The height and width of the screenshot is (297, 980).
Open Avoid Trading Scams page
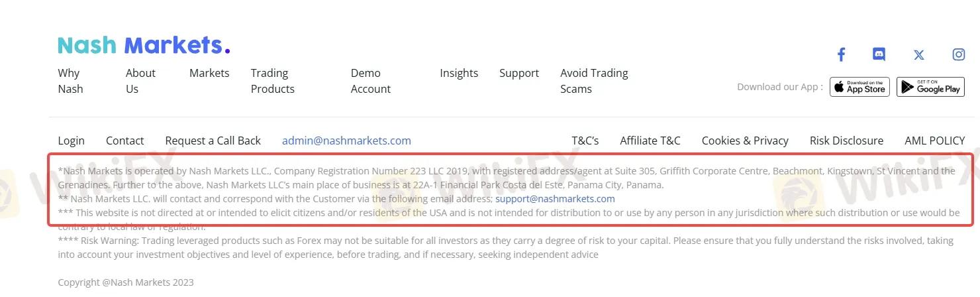pyautogui.click(x=594, y=81)
